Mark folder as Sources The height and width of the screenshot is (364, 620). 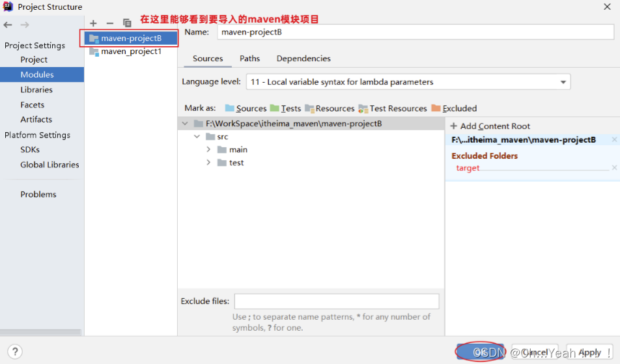pos(246,108)
